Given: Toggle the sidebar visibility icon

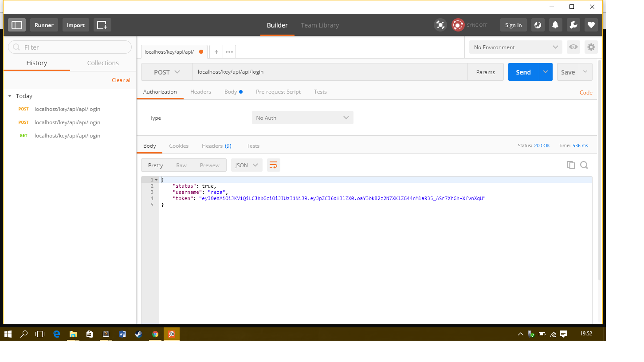Looking at the screenshot, I should click(x=17, y=25).
